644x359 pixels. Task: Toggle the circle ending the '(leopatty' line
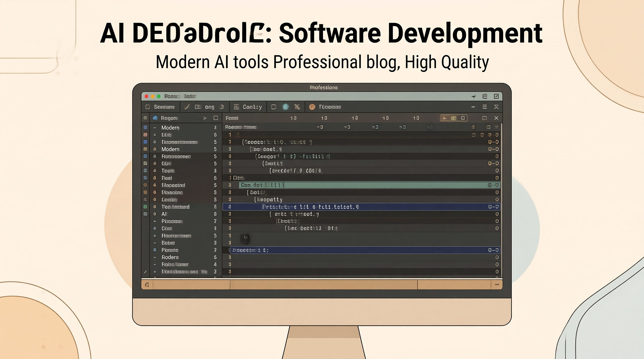click(x=497, y=199)
